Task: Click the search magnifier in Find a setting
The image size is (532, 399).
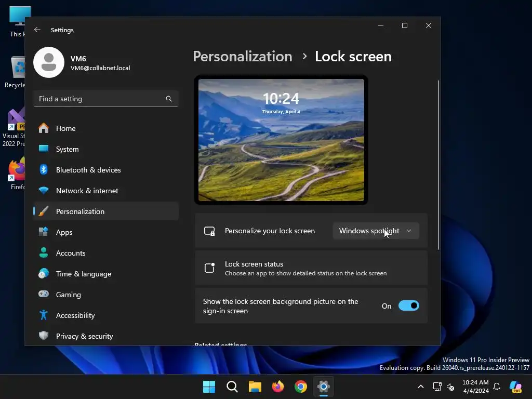Action: (169, 99)
